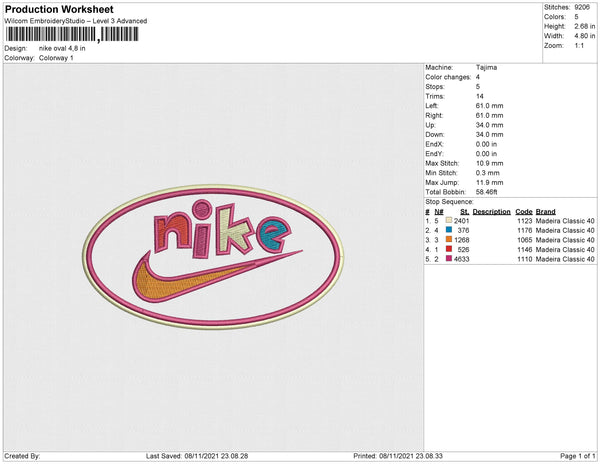Click stitch count '2401' in stop sequence

pyautogui.click(x=461, y=221)
